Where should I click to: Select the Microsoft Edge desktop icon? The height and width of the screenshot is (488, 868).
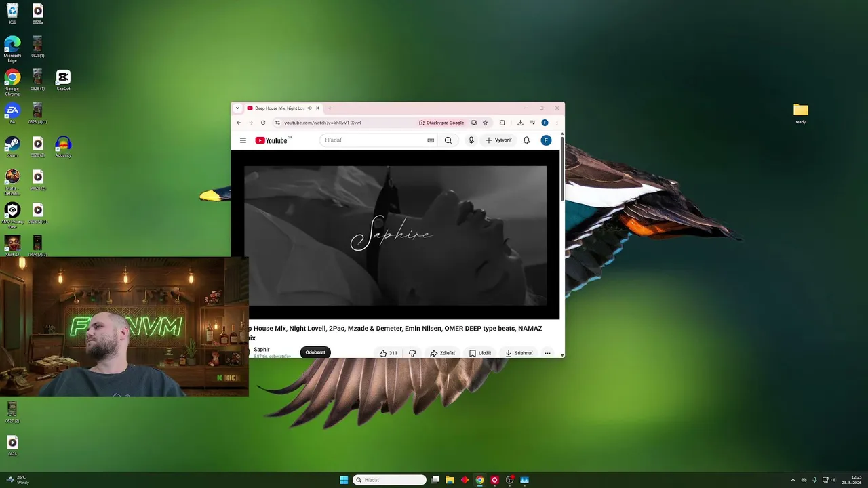[12, 49]
